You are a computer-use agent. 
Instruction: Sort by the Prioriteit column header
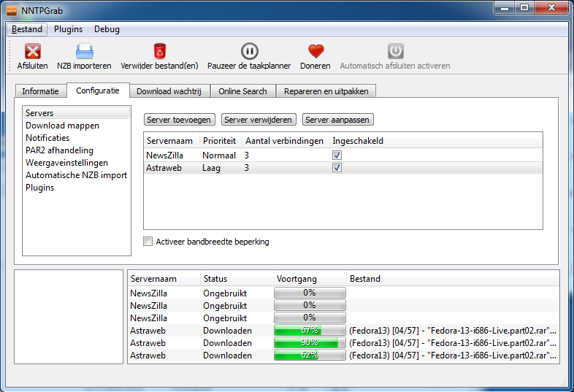(219, 140)
